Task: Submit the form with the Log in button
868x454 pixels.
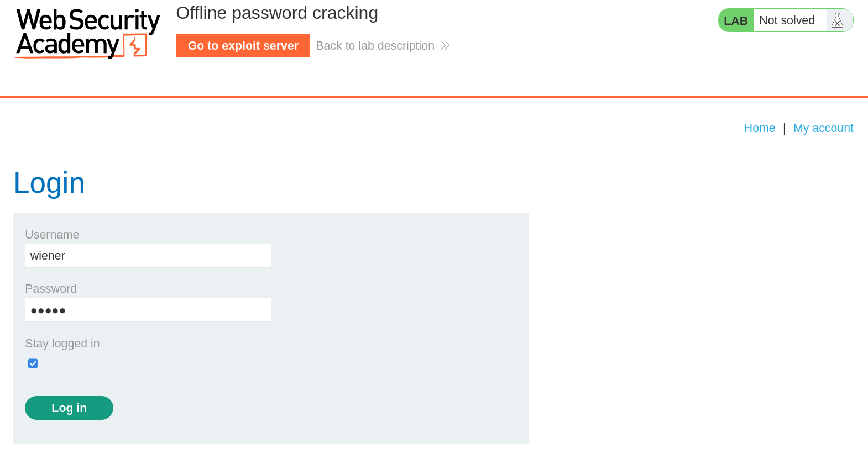Action: coord(69,408)
